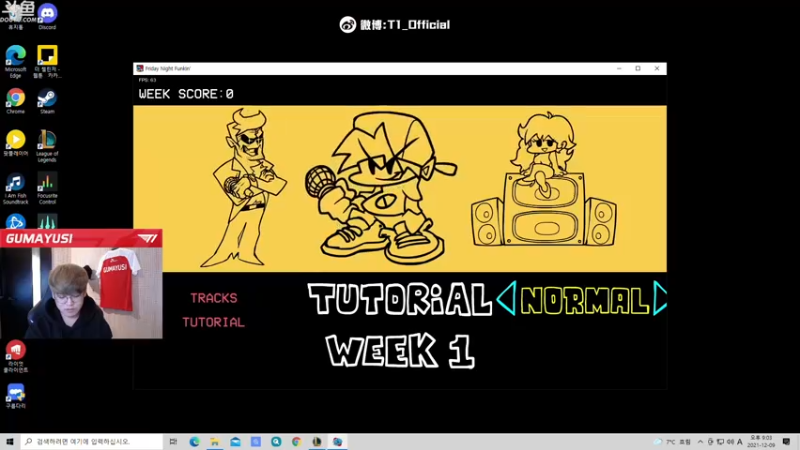Click the taskbar search box

click(92, 442)
